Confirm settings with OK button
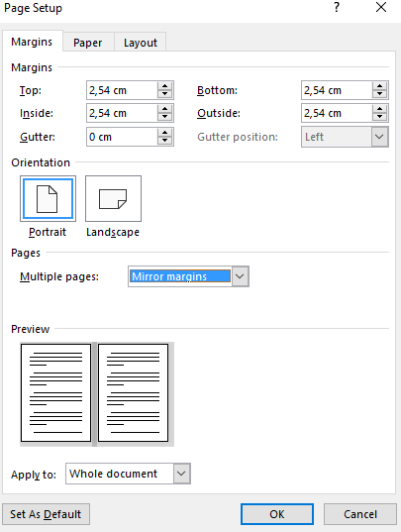401x532 pixels. (277, 514)
